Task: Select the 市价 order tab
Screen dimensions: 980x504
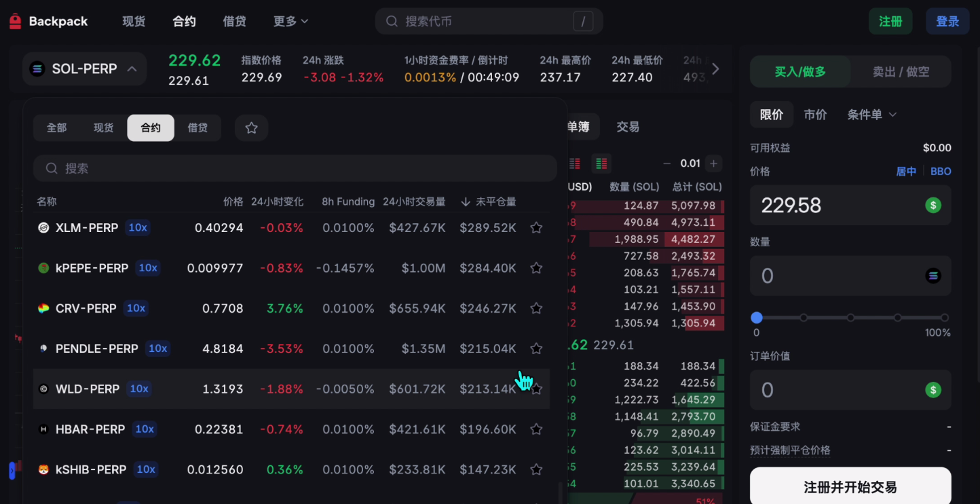Action: coord(815,115)
